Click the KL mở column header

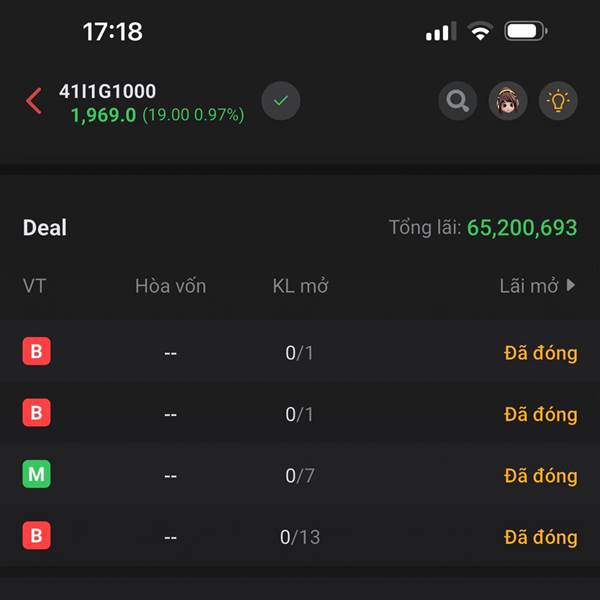tap(300, 286)
